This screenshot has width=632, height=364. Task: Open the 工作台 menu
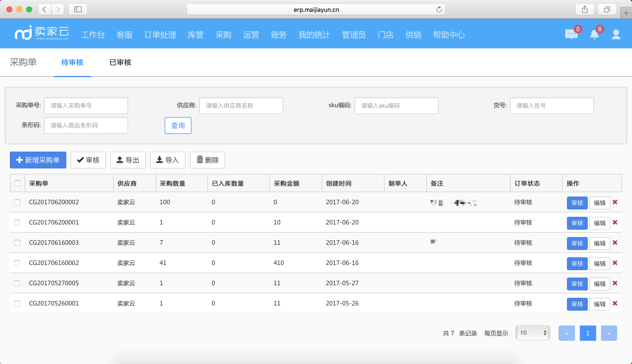point(93,35)
